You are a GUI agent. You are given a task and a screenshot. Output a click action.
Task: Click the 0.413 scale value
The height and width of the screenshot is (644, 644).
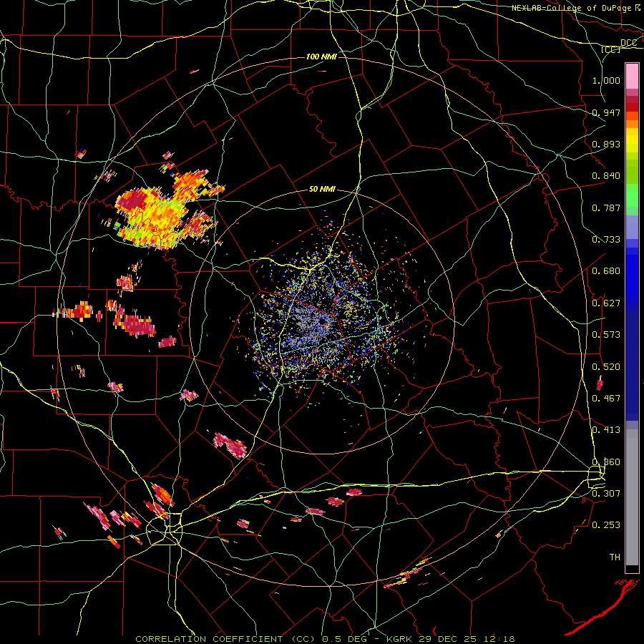click(x=606, y=430)
